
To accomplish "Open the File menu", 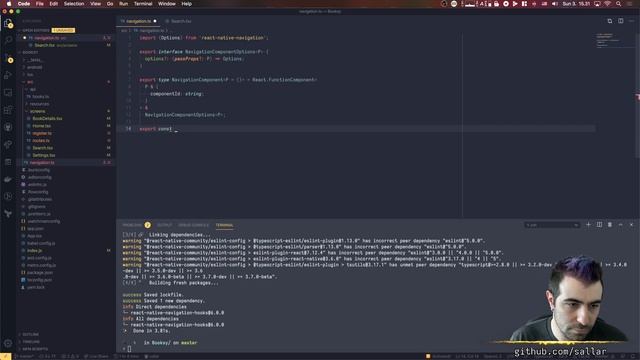I will [x=40, y=4].
